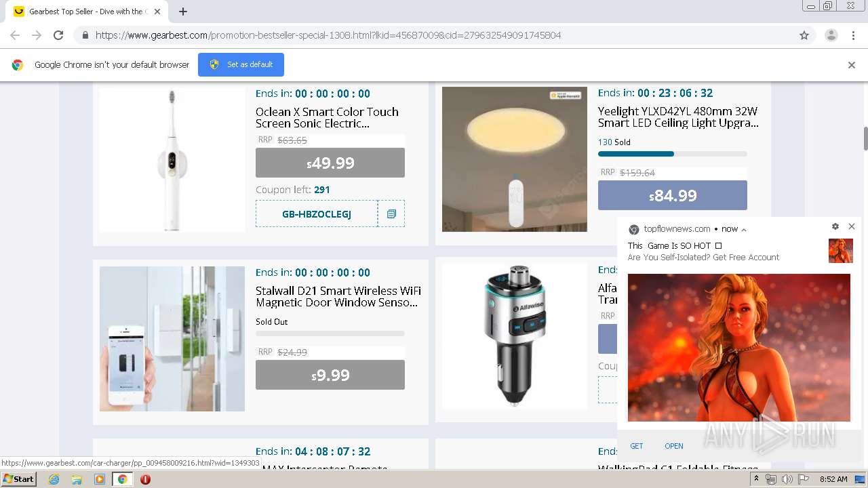Screen dimensions: 868x488
Task: Open the network tray icon
Action: point(771,479)
